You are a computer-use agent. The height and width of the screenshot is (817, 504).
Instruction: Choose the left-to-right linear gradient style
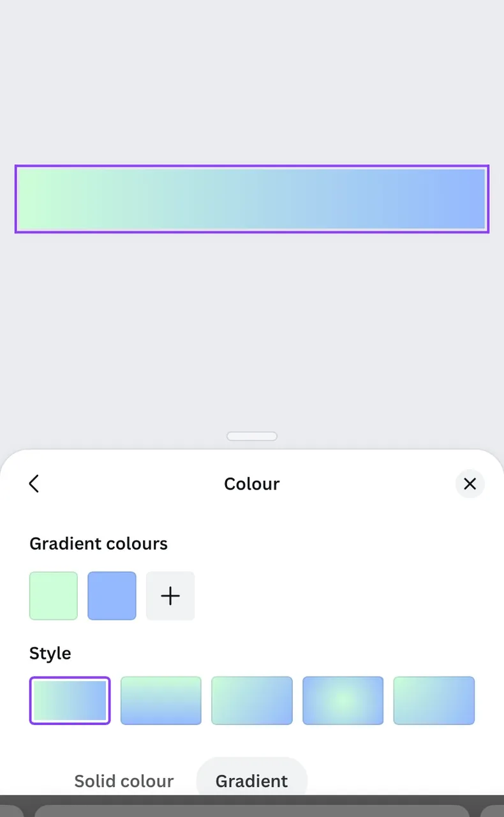[70, 700]
